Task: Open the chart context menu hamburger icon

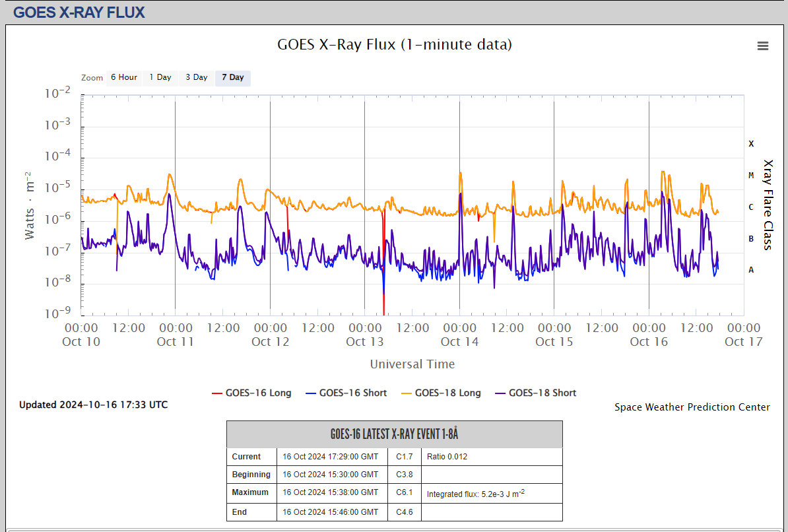Action: coord(763,46)
